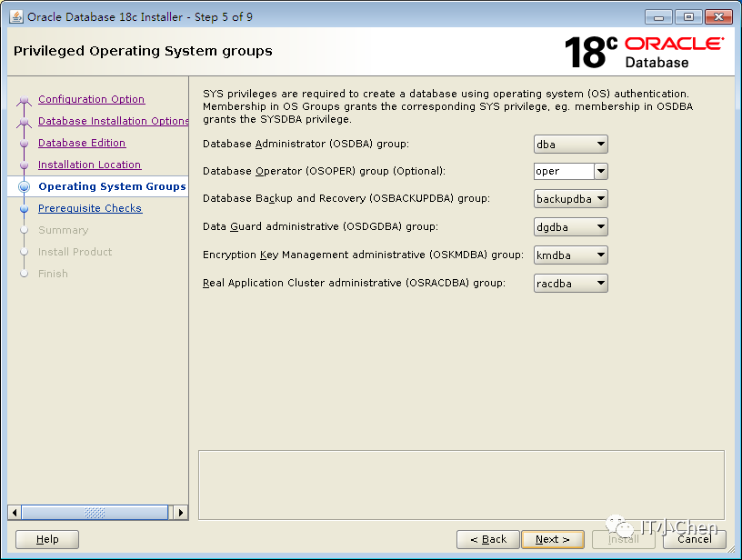The image size is (742, 560).
Task: Select Operating System Groups step
Action: [112, 186]
